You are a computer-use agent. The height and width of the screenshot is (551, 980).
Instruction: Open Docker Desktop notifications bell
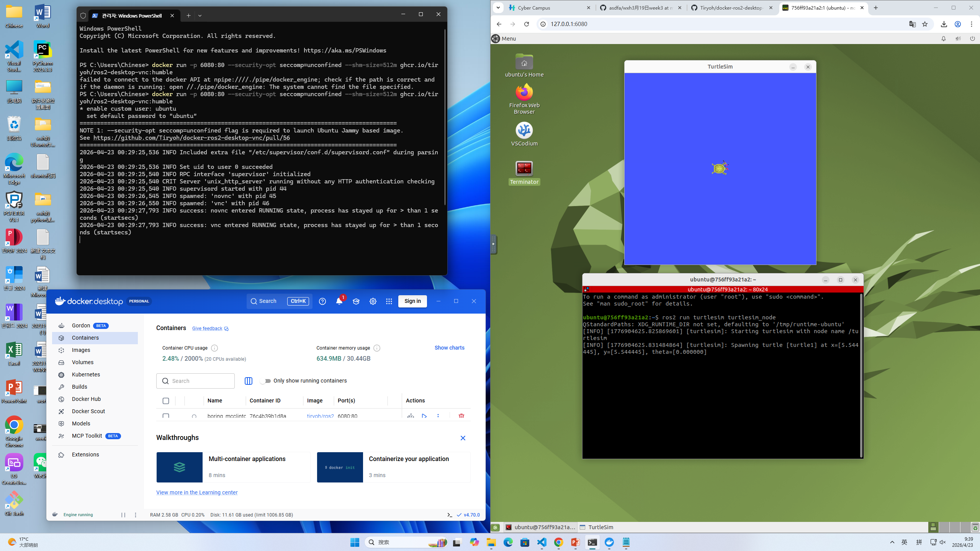(339, 301)
